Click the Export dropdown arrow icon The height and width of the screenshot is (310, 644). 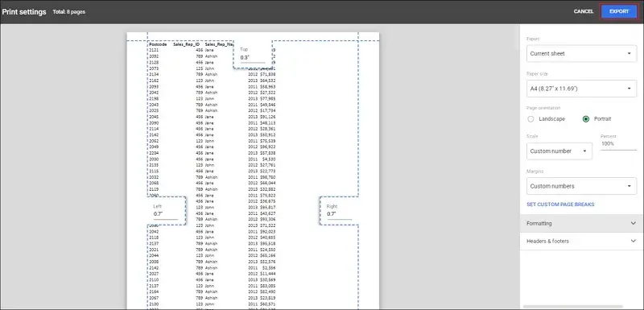pos(629,54)
